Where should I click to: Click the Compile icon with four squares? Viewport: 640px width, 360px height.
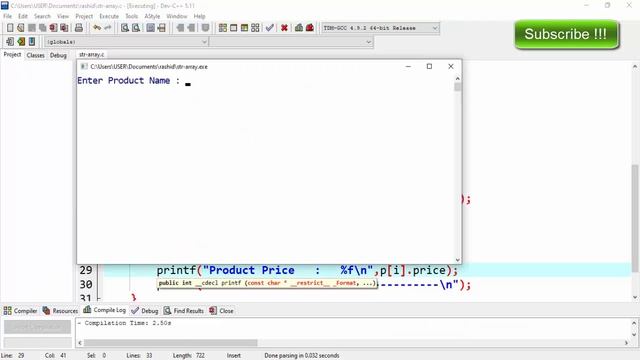coord(223,28)
